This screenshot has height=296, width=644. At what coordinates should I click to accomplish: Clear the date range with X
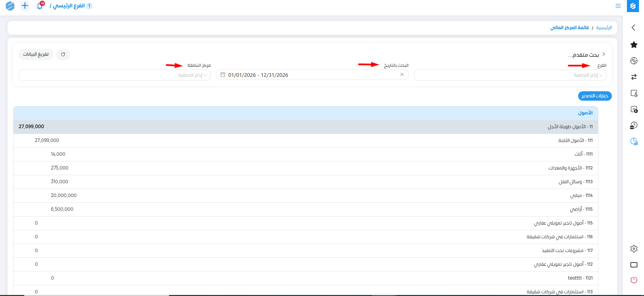[402, 75]
